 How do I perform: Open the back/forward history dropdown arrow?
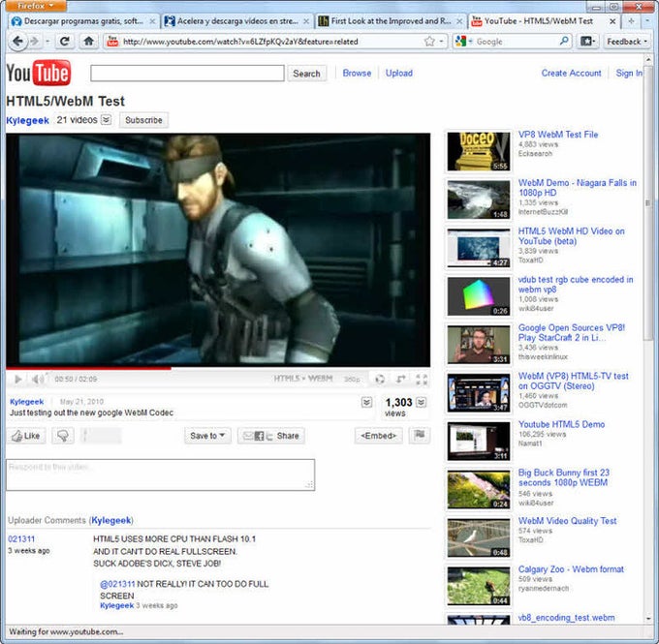coord(47,42)
